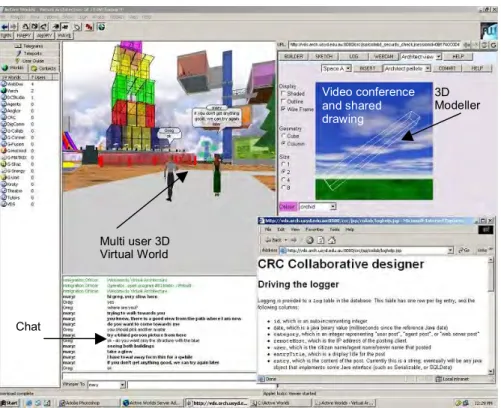
Task: Enable the Shaded display checkbox
Action: pos(283,94)
